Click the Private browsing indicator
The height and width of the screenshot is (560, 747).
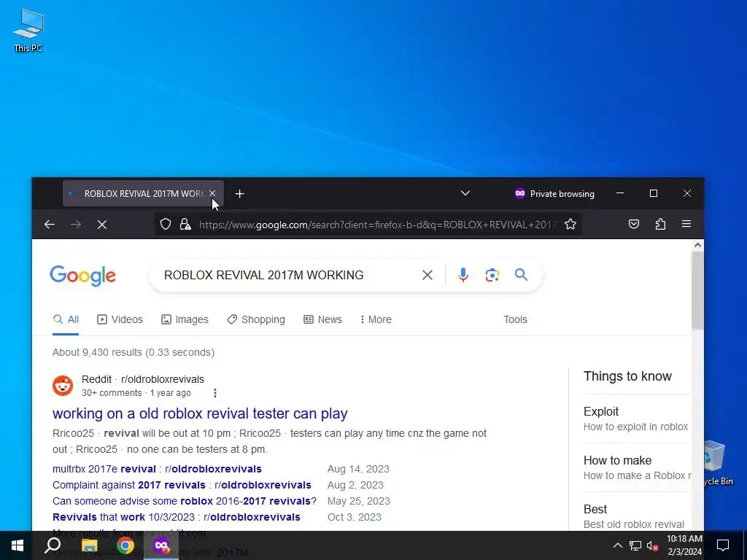(x=554, y=194)
